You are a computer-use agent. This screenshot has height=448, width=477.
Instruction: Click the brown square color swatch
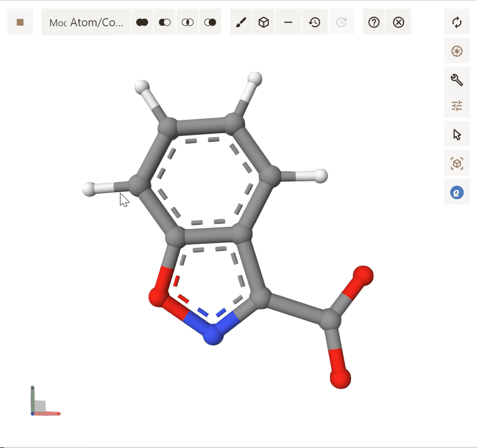pos(20,22)
